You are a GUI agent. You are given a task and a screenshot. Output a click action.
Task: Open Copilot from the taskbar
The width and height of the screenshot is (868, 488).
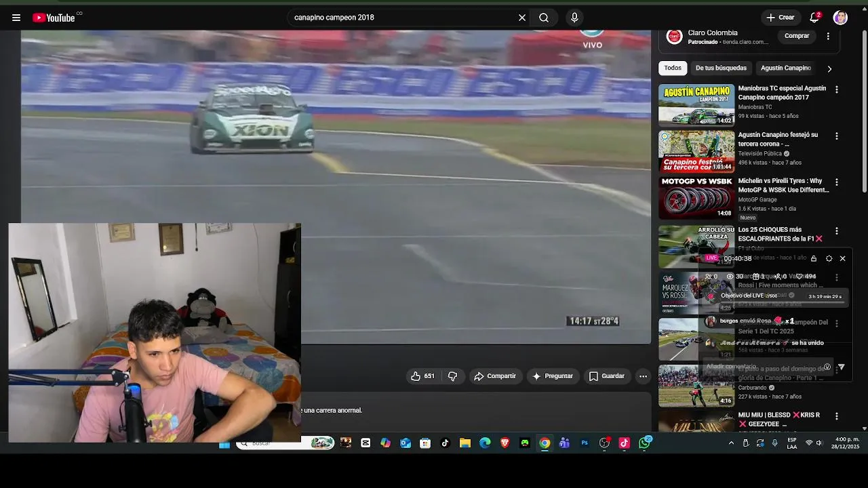[385, 443]
